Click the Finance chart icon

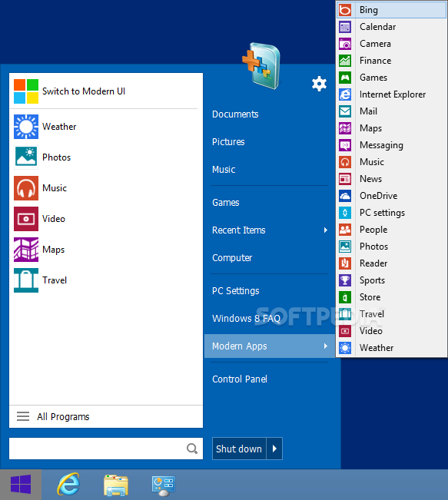[344, 61]
